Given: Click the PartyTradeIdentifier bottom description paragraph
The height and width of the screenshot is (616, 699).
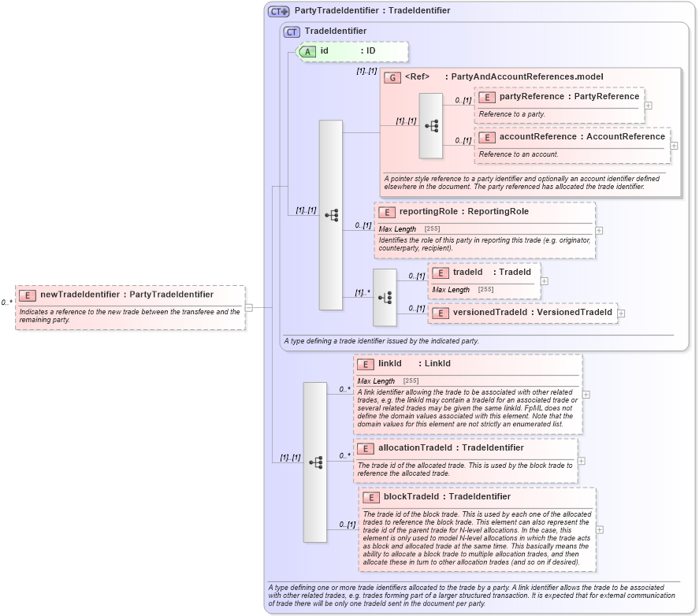Looking at the screenshot, I should [471, 596].
